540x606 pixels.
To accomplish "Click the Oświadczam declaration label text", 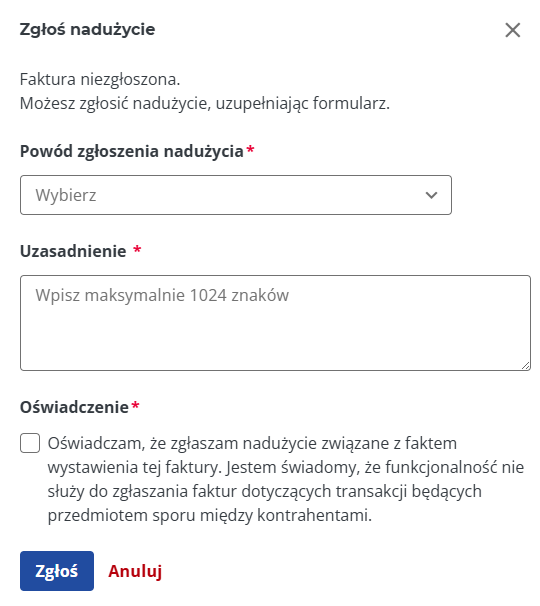I will pyautogui.click(x=286, y=479).
